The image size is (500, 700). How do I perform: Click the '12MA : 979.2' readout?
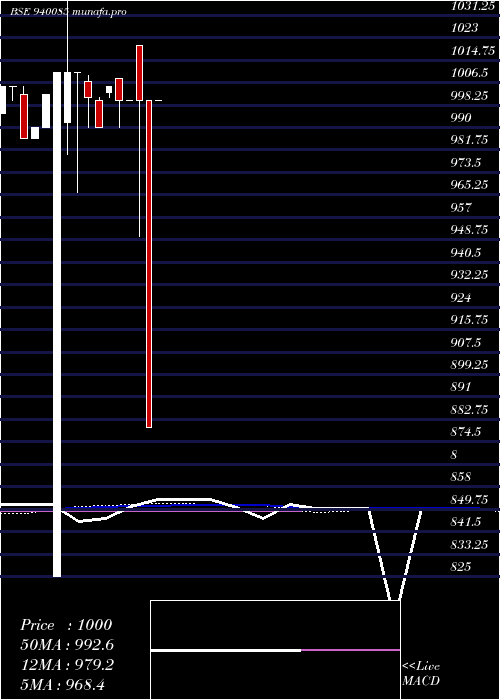click(67, 665)
